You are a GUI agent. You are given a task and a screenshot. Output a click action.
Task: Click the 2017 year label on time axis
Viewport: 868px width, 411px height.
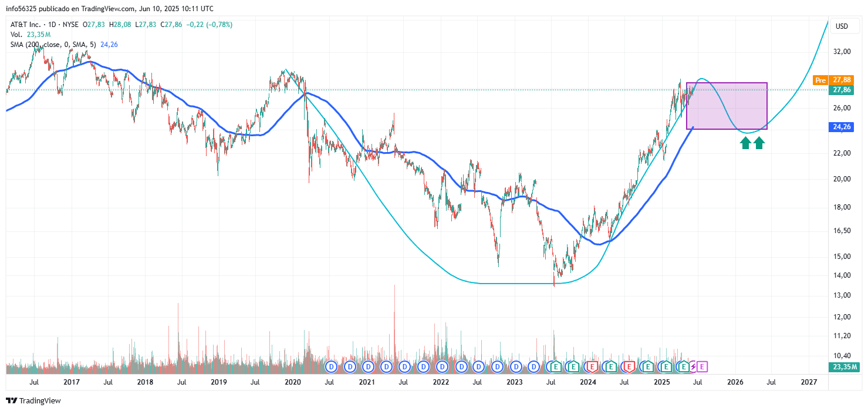(x=72, y=382)
